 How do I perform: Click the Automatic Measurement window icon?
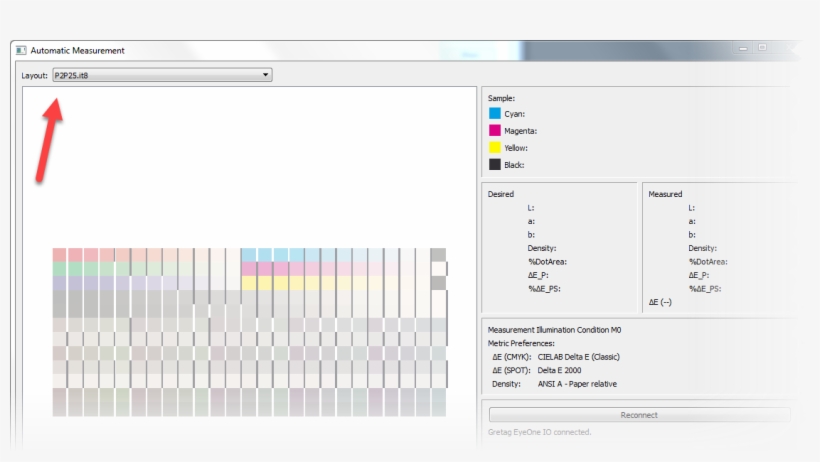click(21, 50)
